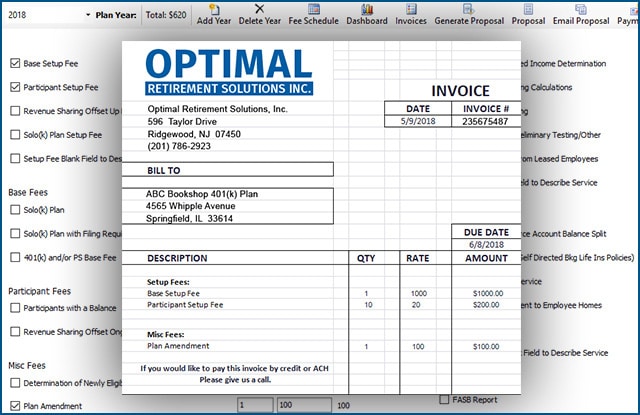Click the Base Setup Fee invoice line
The height and width of the screenshot is (415, 640).
pos(173,293)
